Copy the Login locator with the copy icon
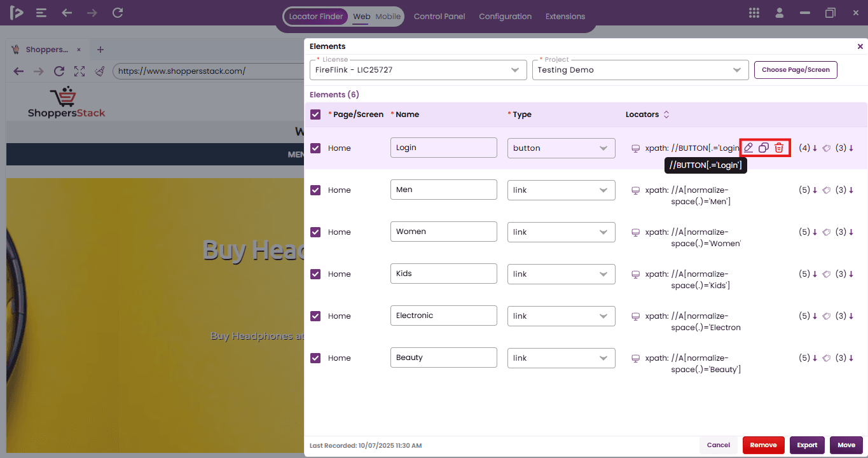The width and height of the screenshot is (868, 458). click(x=764, y=148)
